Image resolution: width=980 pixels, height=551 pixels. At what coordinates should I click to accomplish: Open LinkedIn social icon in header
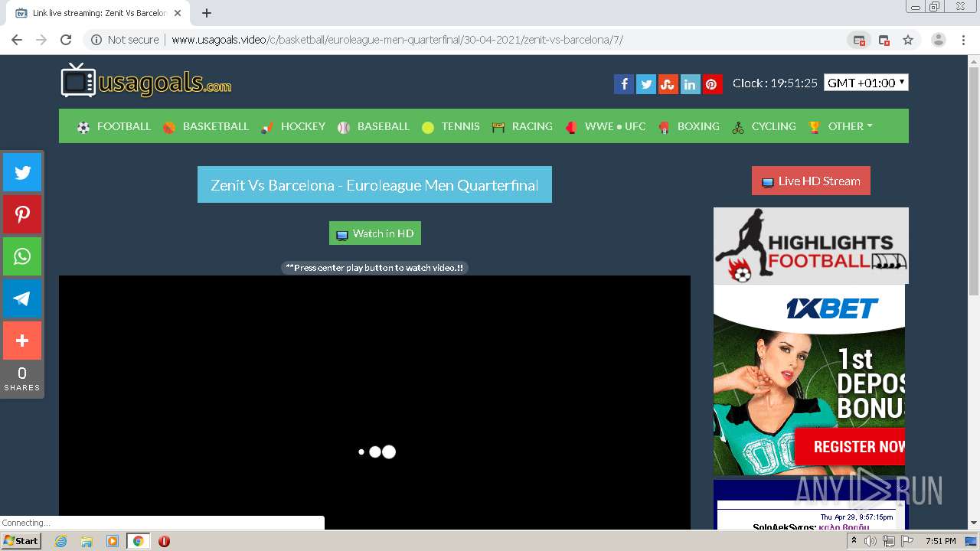click(x=690, y=84)
